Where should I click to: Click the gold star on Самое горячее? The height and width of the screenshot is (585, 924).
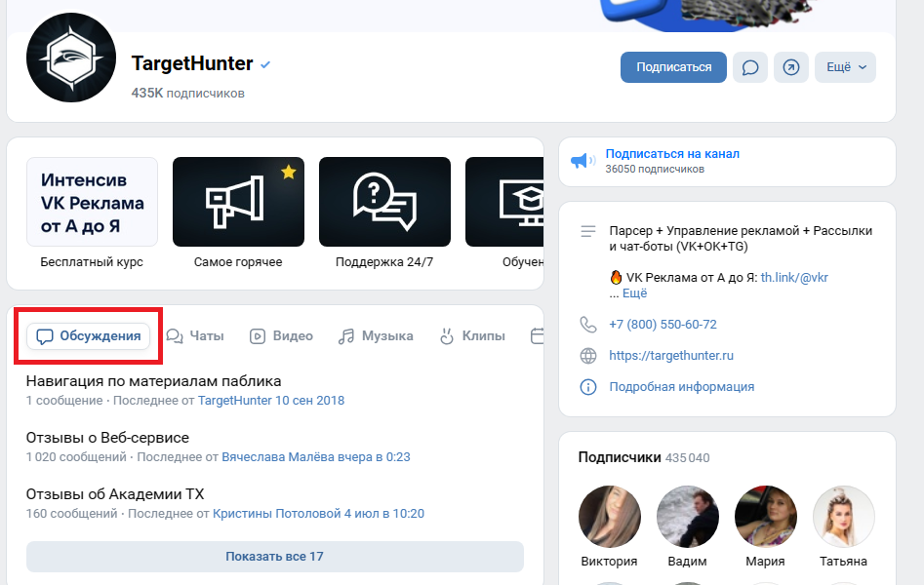click(288, 172)
